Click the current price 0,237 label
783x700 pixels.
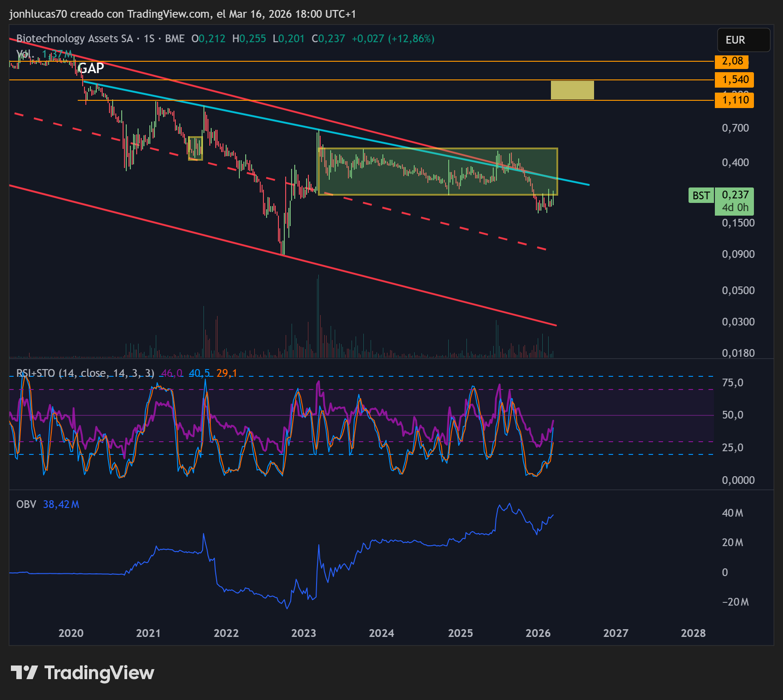(x=735, y=195)
